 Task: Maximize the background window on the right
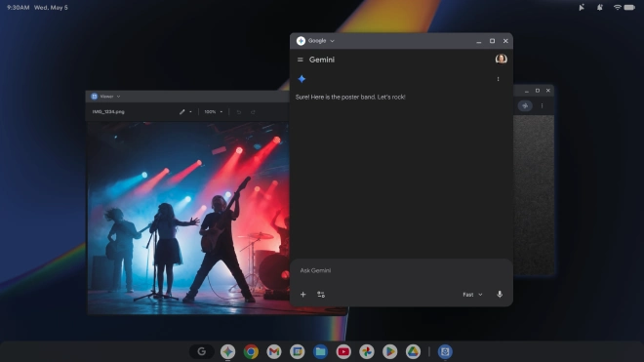[538, 91]
